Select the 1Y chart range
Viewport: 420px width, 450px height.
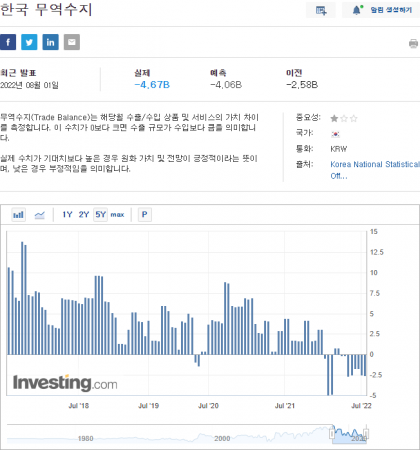click(67, 214)
